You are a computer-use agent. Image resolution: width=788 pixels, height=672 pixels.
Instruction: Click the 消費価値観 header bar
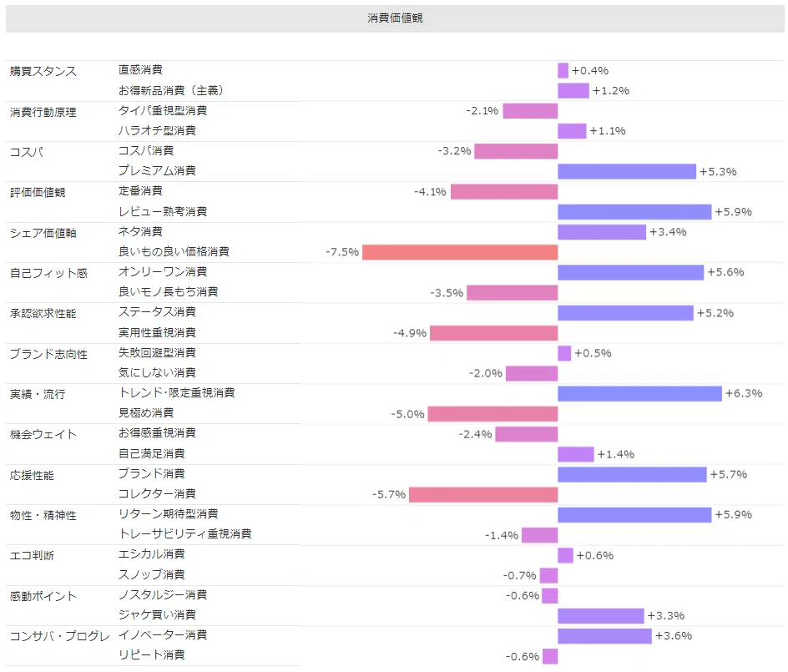[395, 18]
